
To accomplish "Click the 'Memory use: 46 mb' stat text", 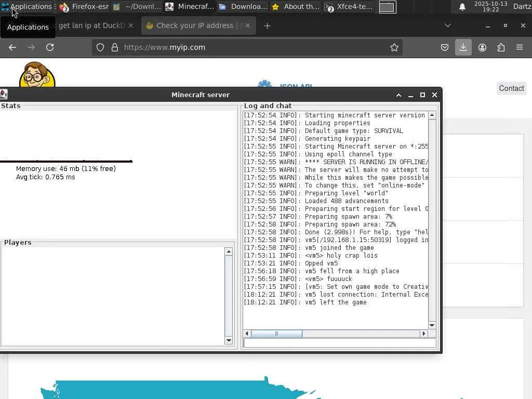I will (66, 169).
